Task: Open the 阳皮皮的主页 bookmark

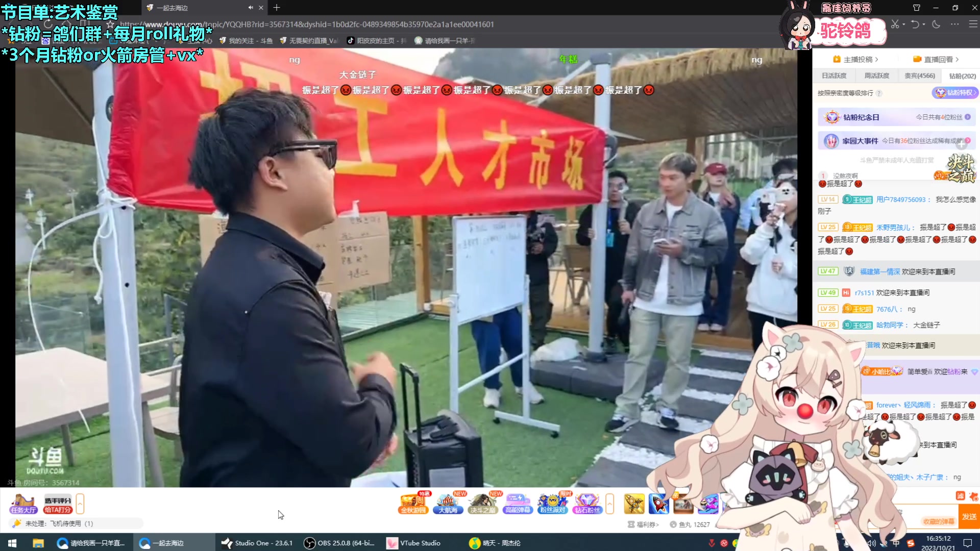Action: pyautogui.click(x=377, y=40)
